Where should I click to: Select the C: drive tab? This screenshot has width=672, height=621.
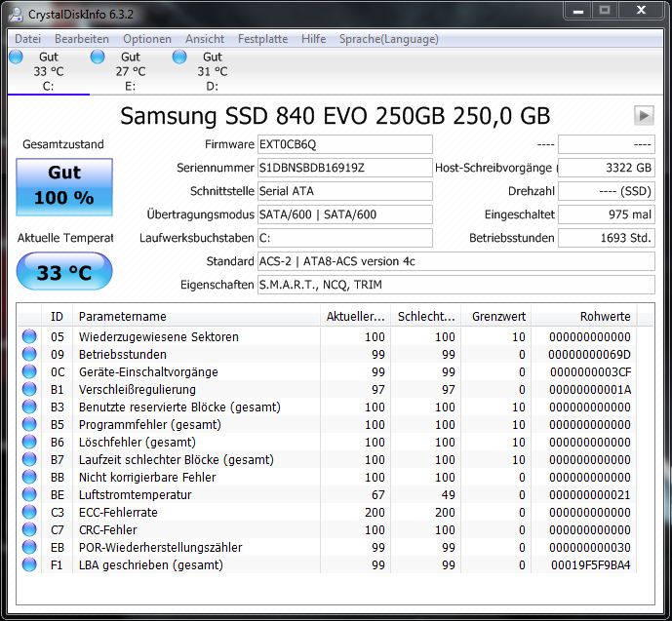(49, 71)
